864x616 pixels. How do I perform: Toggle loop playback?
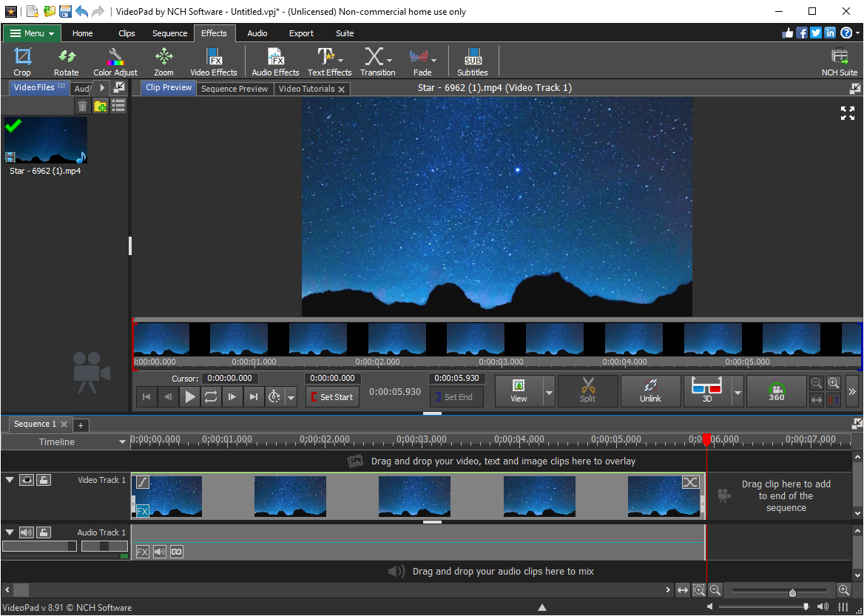point(211,396)
